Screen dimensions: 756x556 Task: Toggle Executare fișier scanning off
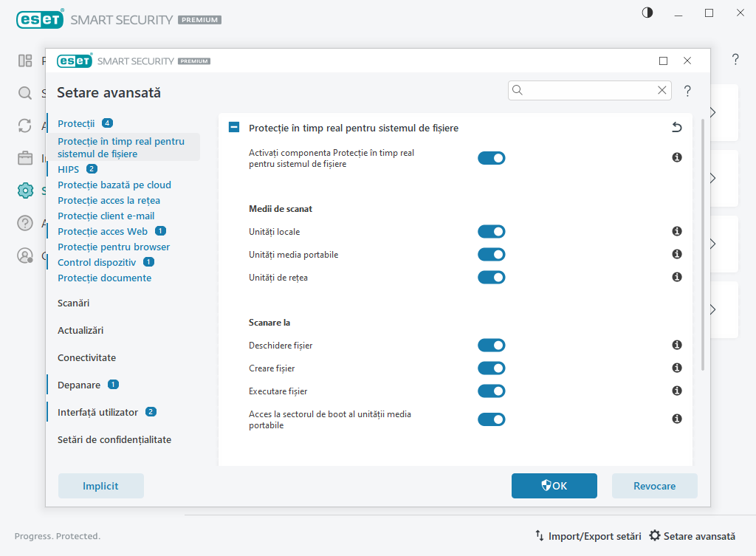pos(491,391)
